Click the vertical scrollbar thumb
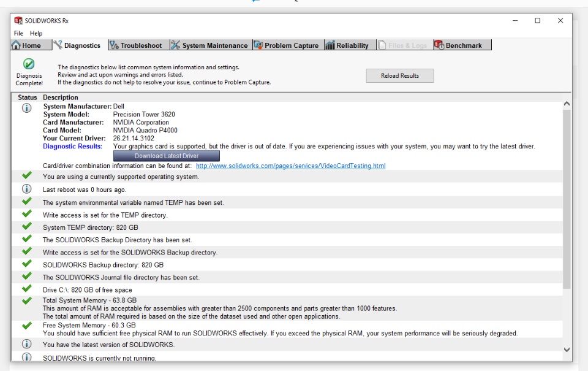The height and width of the screenshot is (371, 588). pos(567,199)
